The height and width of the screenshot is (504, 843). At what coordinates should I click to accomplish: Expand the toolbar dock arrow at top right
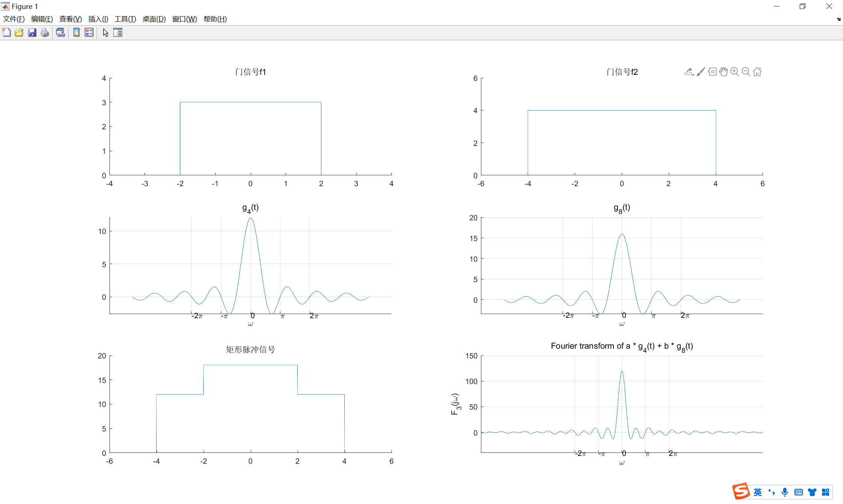click(838, 19)
